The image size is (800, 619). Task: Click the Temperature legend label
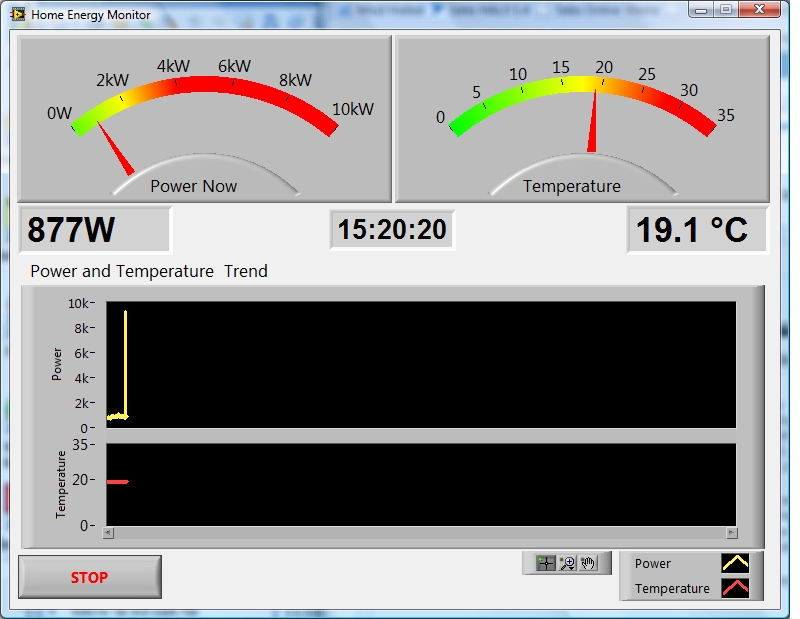tap(672, 588)
